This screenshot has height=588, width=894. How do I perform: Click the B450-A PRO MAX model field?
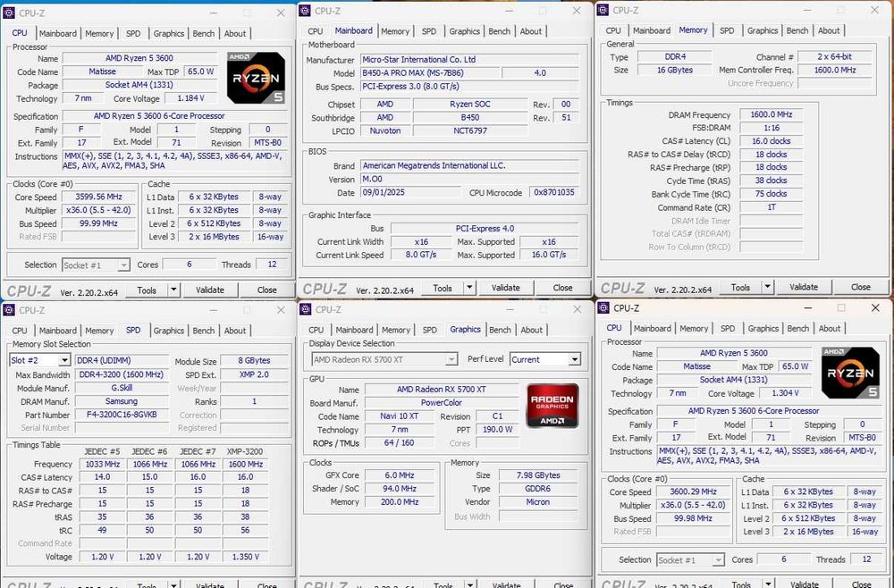pos(429,73)
